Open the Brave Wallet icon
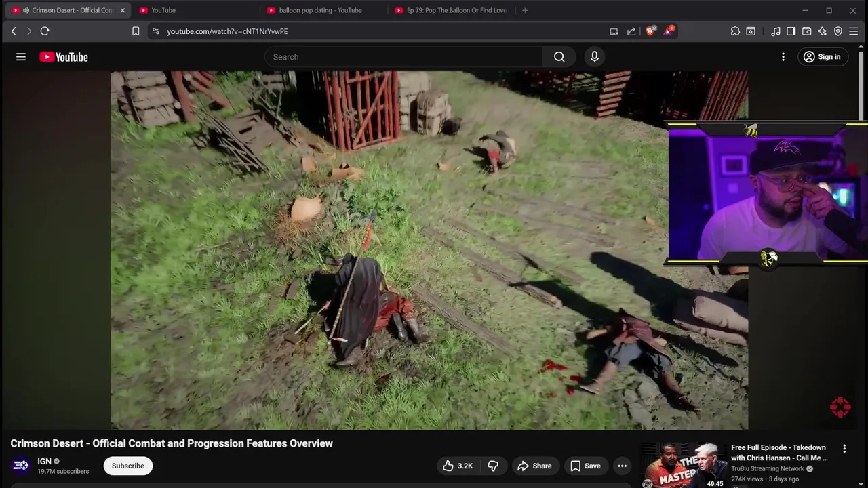The image size is (868, 488). [x=806, y=31]
